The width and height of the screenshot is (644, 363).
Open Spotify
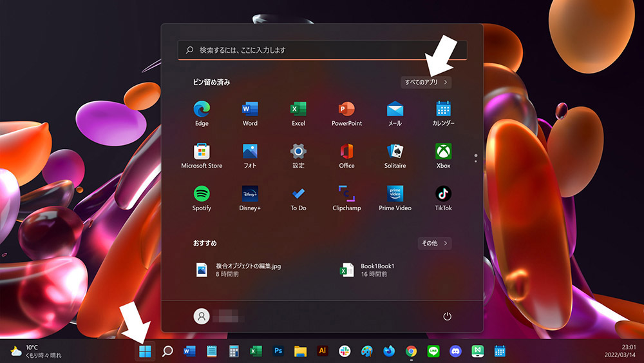tap(202, 198)
